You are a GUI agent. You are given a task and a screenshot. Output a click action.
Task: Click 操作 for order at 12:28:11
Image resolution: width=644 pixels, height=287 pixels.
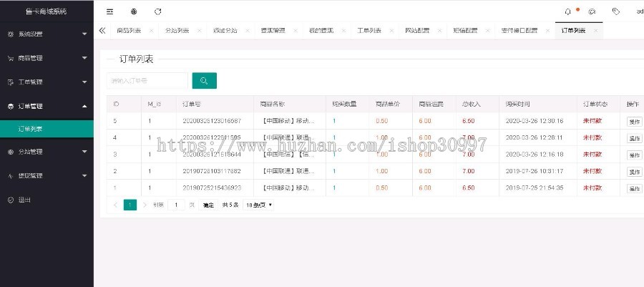[635, 138]
